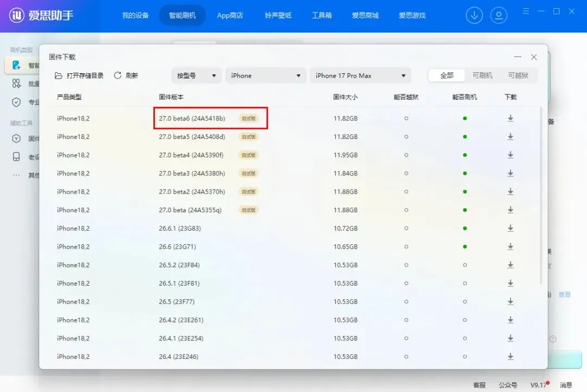Screen dimensions: 587x392
Task: Download firmware 27.0 beta3 (24A5380h)
Action: [510, 173]
